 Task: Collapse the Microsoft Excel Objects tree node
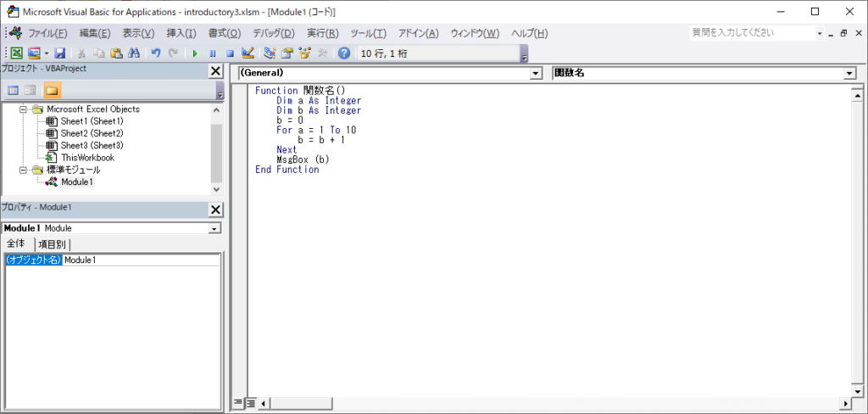(x=23, y=109)
